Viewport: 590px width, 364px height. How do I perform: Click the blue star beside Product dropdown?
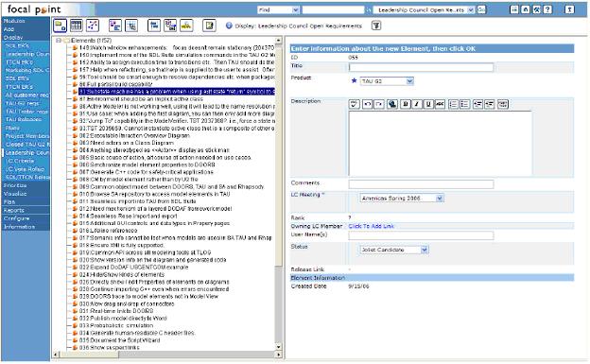click(x=354, y=80)
